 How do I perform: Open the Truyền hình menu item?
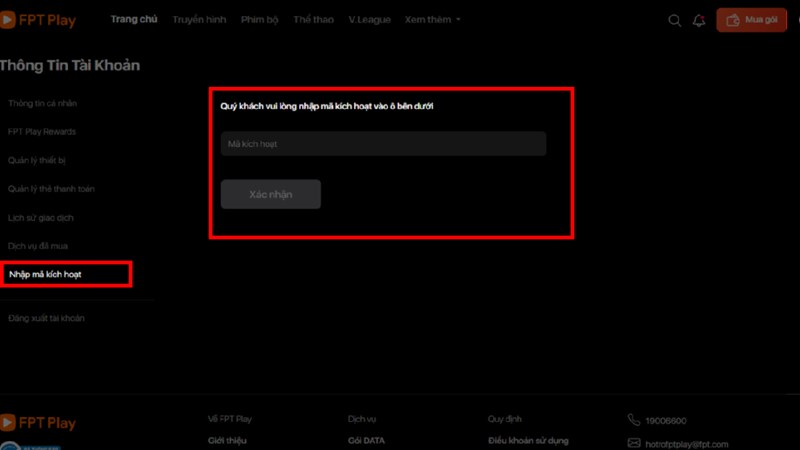(x=199, y=19)
